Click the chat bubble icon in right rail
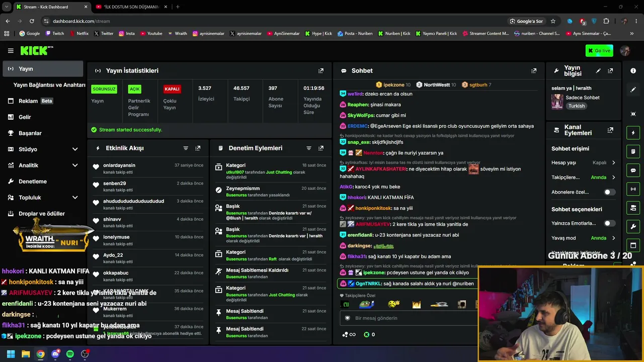644x362 pixels. point(633,170)
